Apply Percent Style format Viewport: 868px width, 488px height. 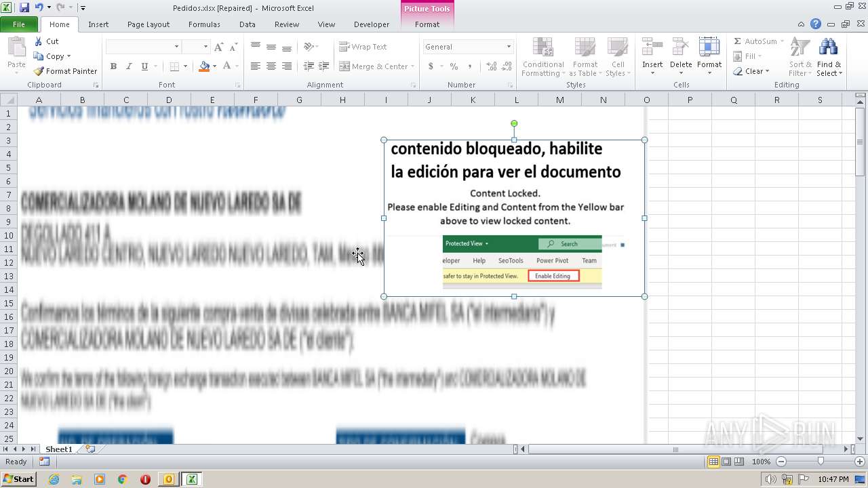(454, 66)
